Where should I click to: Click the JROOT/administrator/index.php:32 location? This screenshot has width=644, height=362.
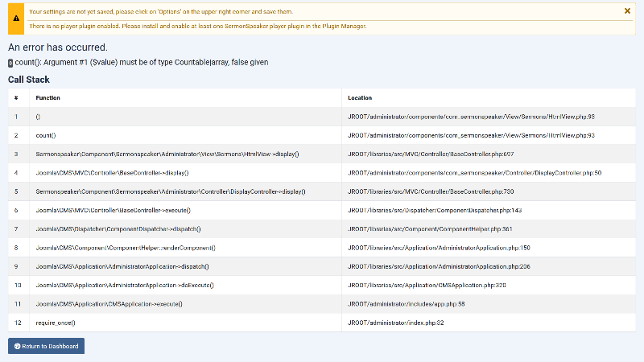(x=396, y=323)
